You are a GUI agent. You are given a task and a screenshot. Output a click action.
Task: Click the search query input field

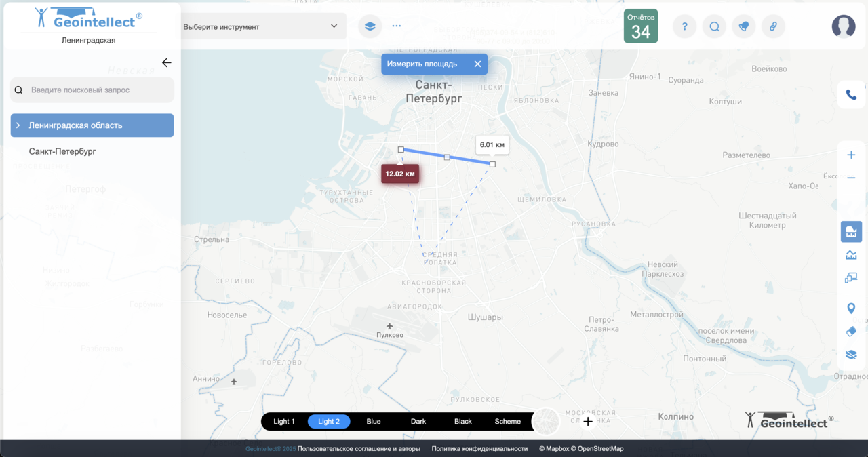tap(98, 90)
